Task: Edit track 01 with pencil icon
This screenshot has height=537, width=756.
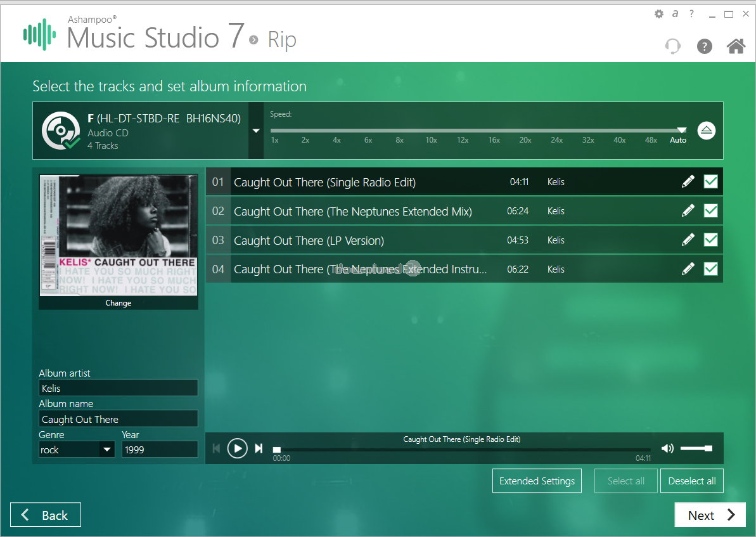Action: (x=688, y=182)
